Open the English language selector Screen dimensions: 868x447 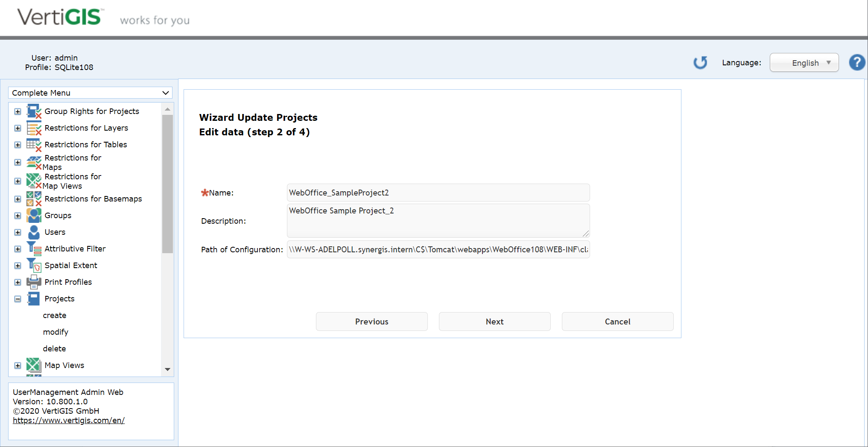804,62
